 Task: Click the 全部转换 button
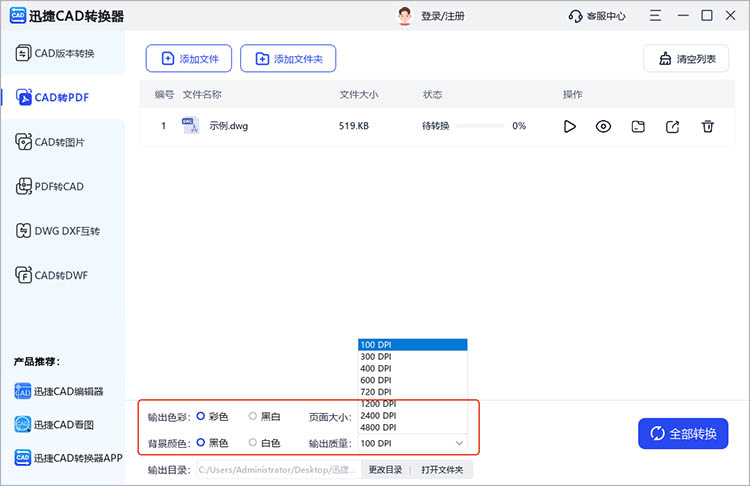click(683, 433)
